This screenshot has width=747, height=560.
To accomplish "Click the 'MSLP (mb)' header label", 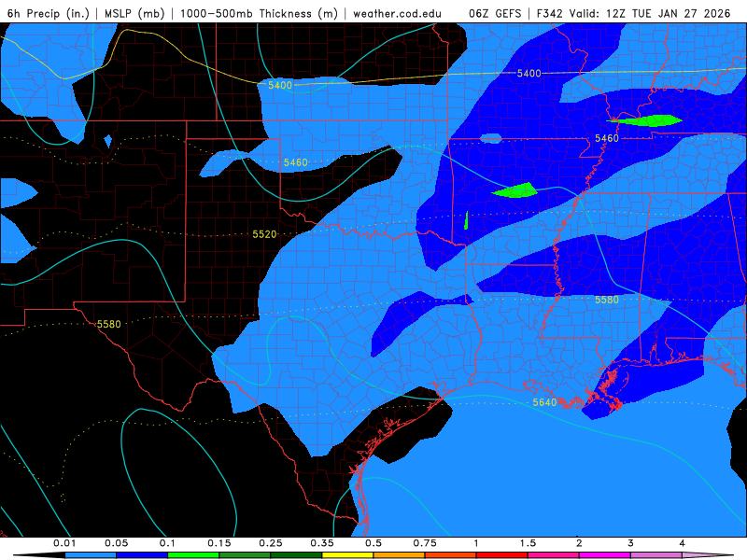I will pyautogui.click(x=134, y=13).
